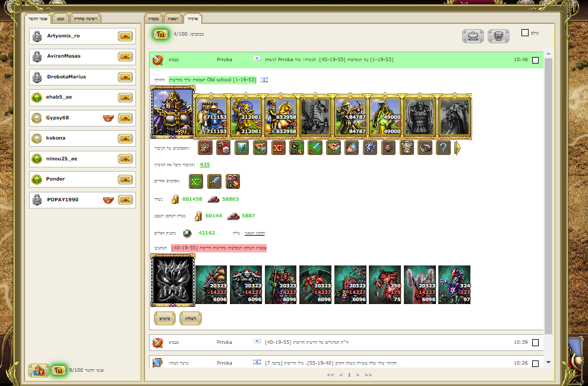Click the grey shield hero effect icon
The width and height of the screenshot is (588, 386).
point(242,148)
